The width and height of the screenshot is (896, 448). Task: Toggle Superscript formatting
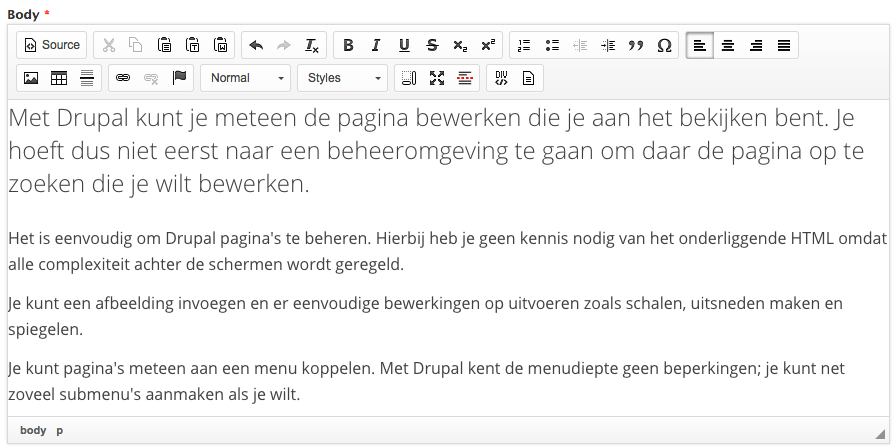click(488, 45)
